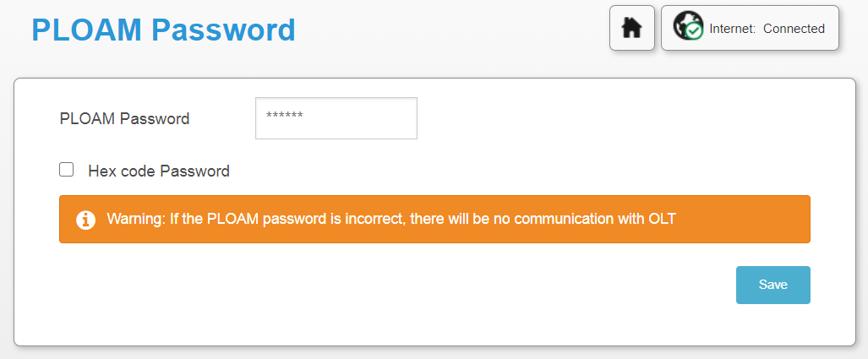Screen dimensions: 868x359
Task: Click the 'Connected' status text
Action: coord(794,29)
